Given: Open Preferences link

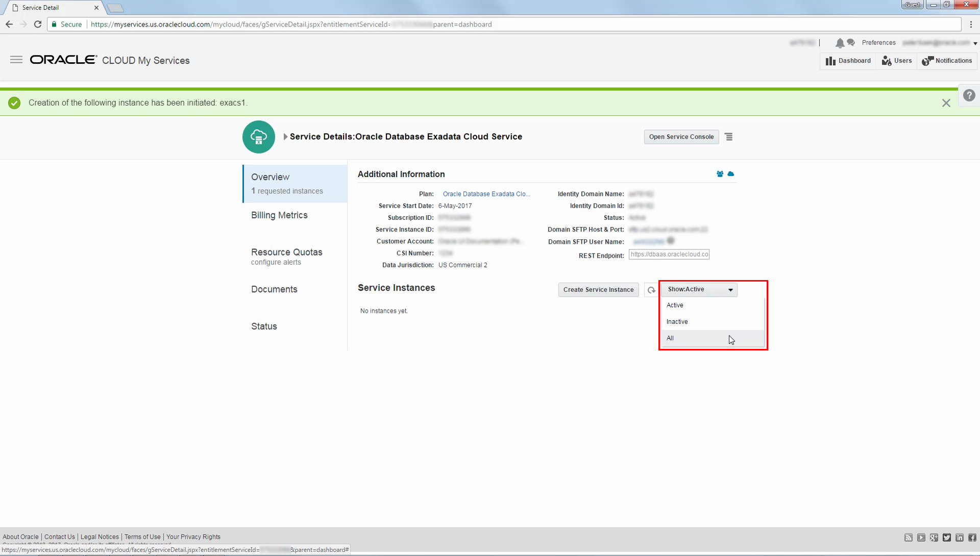Looking at the screenshot, I should [x=878, y=43].
